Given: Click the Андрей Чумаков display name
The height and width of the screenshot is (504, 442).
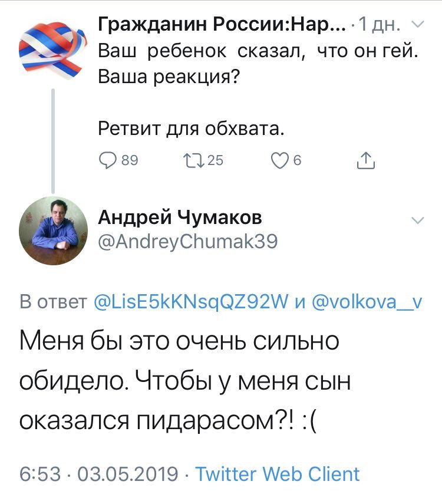Looking at the screenshot, I should [x=180, y=218].
